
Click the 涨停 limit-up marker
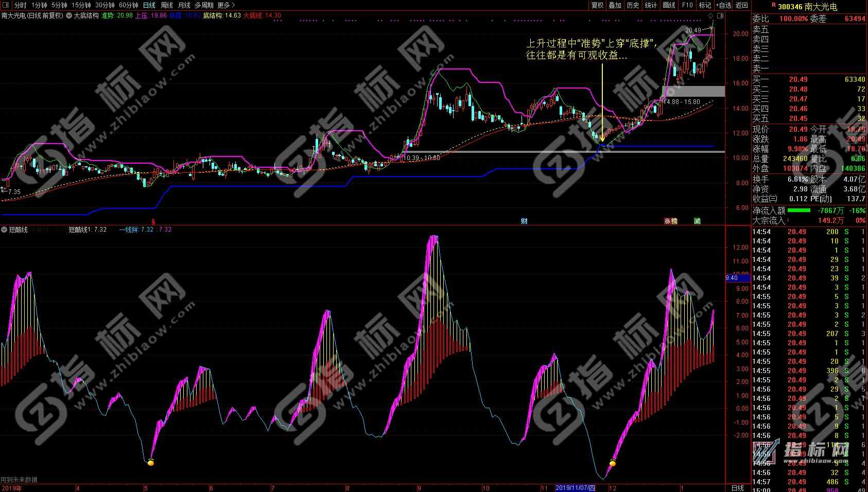click(x=670, y=221)
